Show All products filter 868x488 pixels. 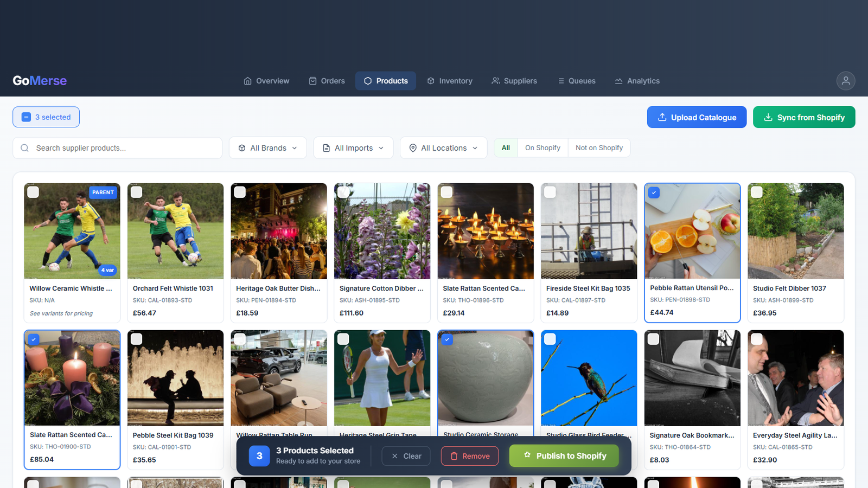(506, 148)
